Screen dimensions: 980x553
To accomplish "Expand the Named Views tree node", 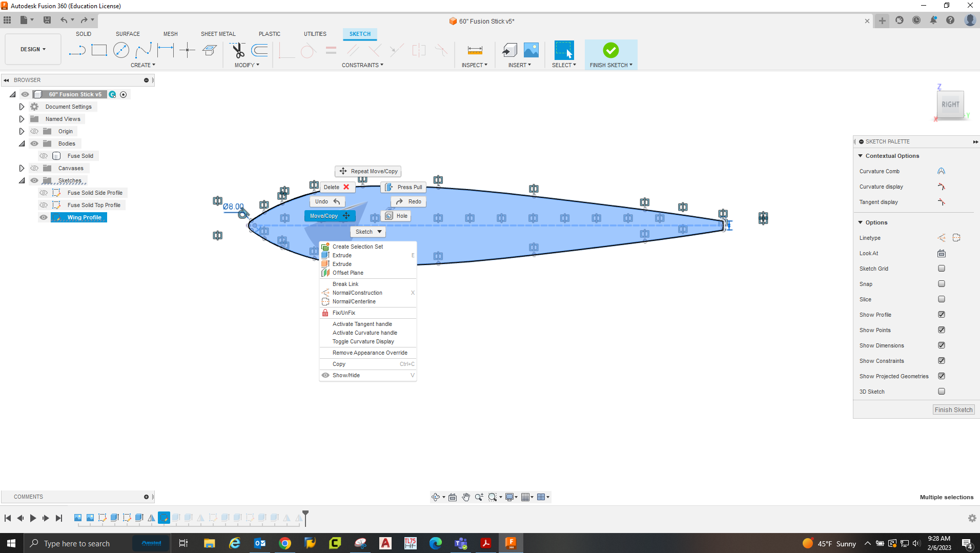I will point(22,119).
